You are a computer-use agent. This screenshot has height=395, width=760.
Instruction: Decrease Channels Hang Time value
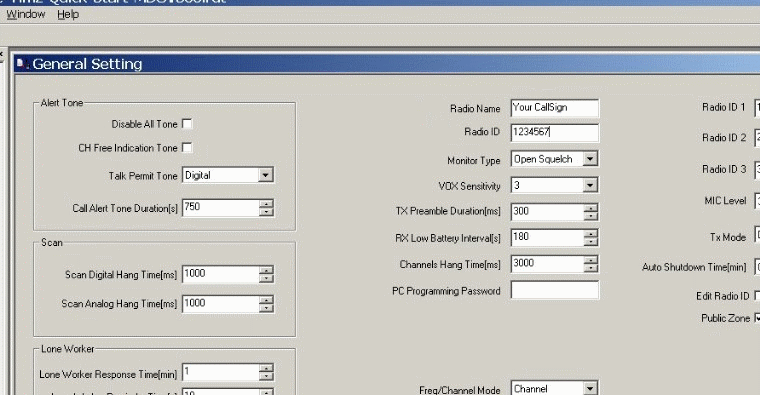[x=590, y=268]
